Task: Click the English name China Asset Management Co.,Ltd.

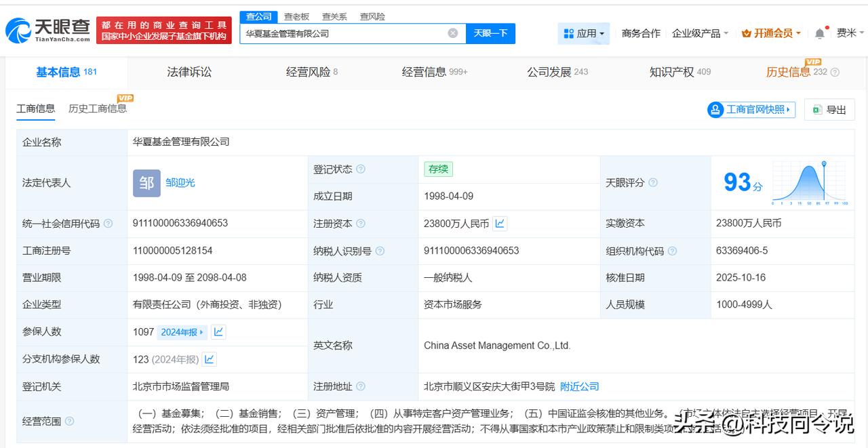Action: coord(497,346)
